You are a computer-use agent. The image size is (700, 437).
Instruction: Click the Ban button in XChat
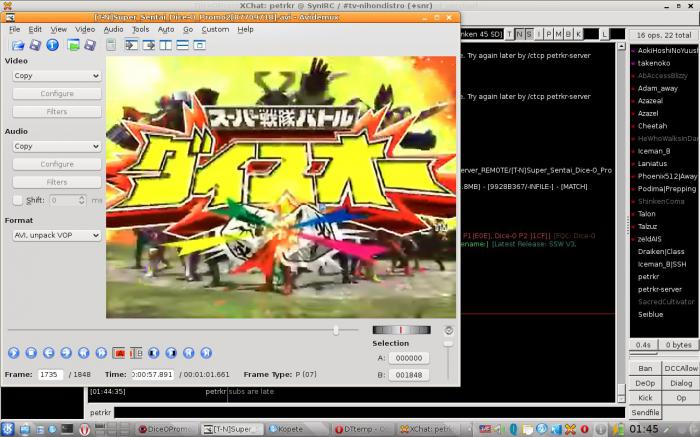click(645, 368)
